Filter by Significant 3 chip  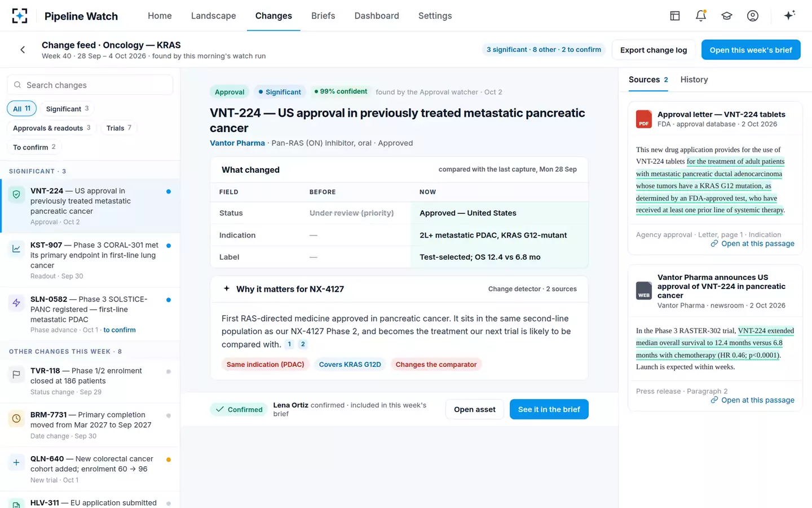click(x=67, y=108)
